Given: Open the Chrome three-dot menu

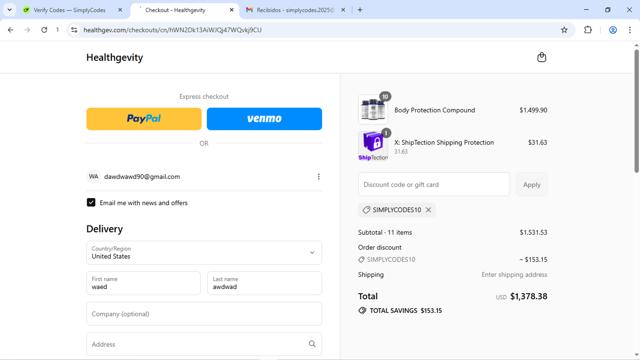Looking at the screenshot, I should click(x=629, y=30).
